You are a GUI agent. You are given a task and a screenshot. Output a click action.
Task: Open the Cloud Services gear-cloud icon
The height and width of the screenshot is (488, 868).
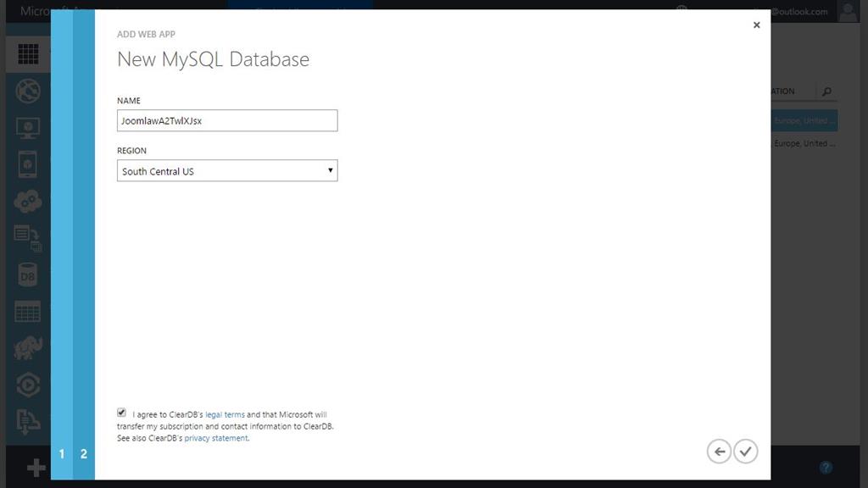[x=28, y=201]
